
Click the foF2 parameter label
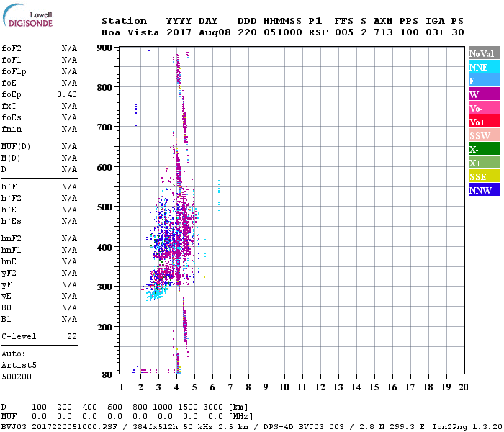(x=12, y=48)
